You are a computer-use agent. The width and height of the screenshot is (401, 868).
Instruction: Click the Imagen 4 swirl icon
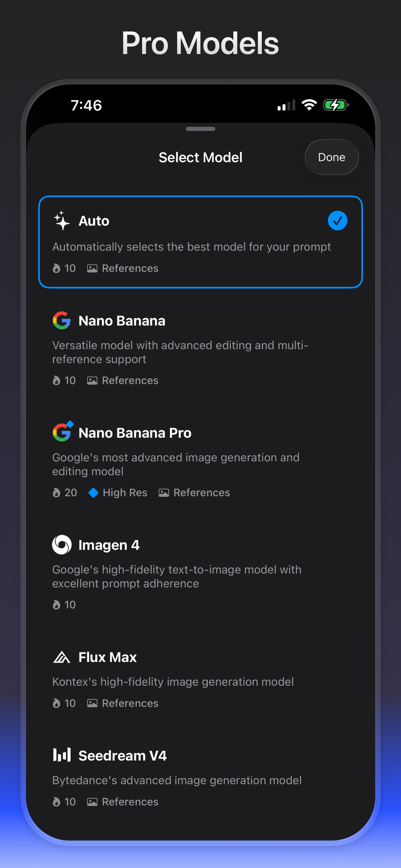(62, 545)
